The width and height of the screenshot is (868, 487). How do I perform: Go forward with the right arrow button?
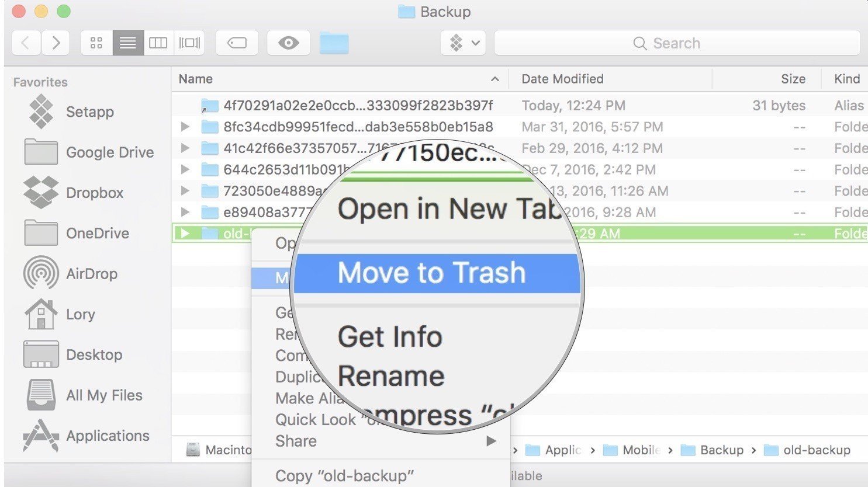[56, 43]
